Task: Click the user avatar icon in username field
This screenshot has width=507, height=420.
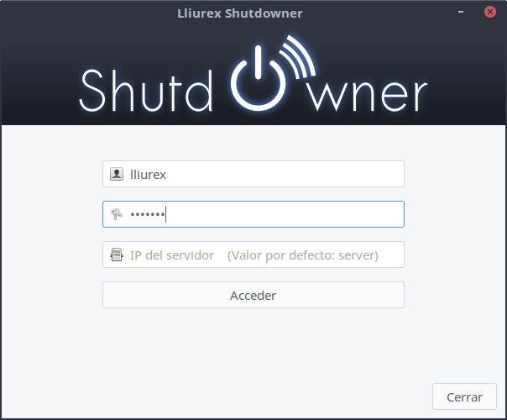Action: tap(116, 175)
